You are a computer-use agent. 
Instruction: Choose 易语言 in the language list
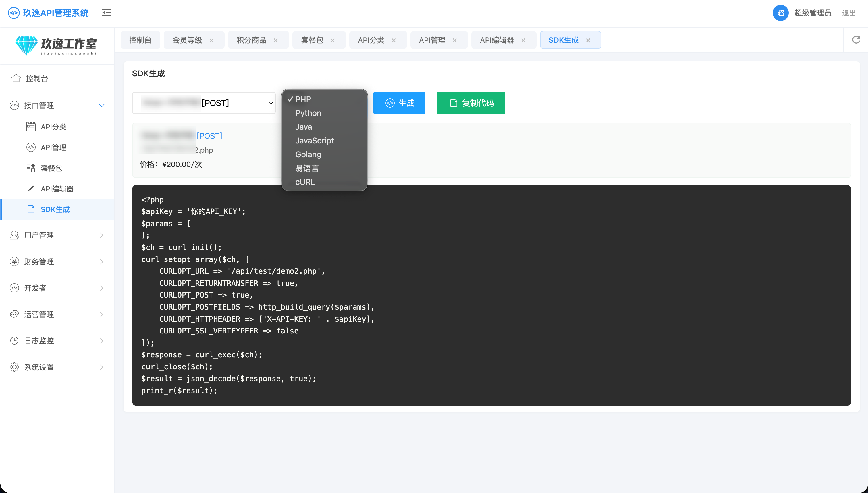click(x=325, y=168)
